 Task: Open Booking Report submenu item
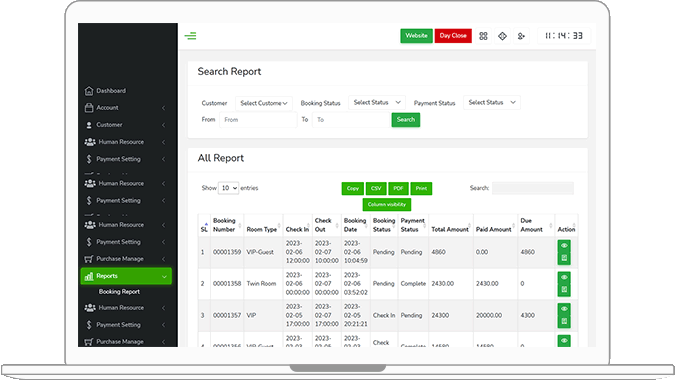[x=119, y=292]
